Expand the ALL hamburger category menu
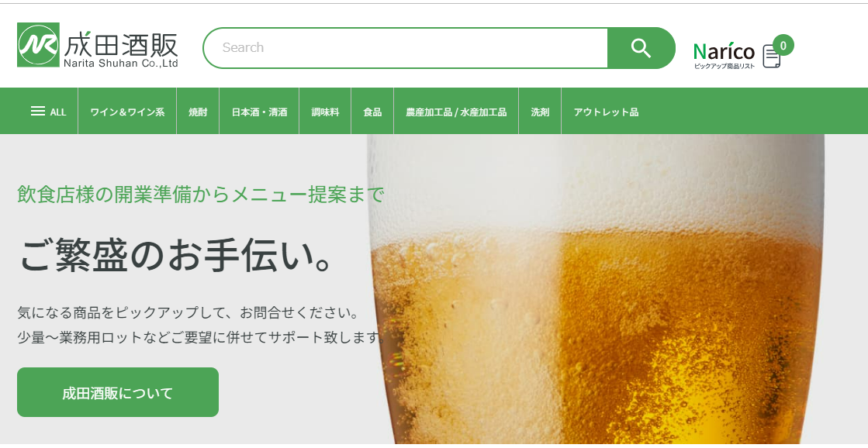Viewport: 868px width, 448px height. [48, 112]
